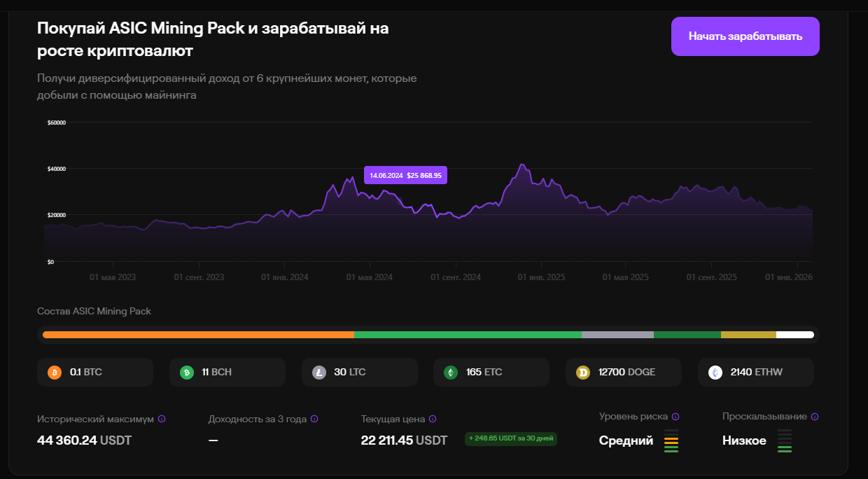Click the 01 мая 2024 axis label
This screenshot has height=479, width=868.
click(370, 277)
